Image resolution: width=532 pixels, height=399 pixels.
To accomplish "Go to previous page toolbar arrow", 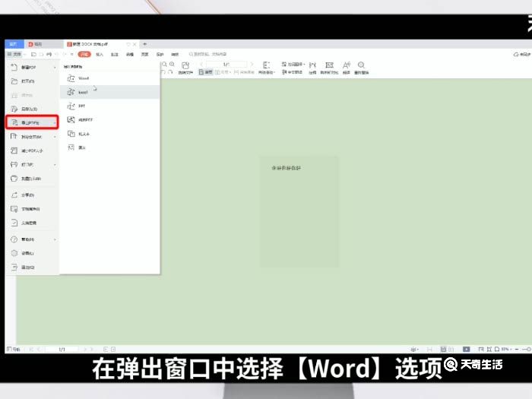I will 201,64.
